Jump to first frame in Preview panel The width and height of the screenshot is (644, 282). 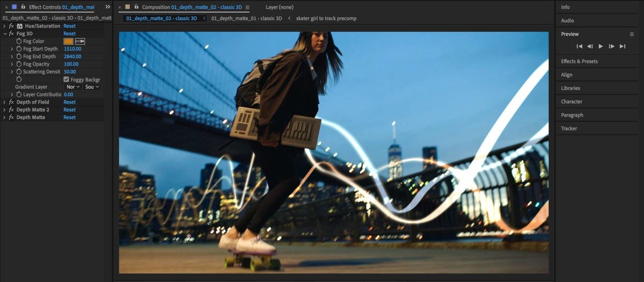pyautogui.click(x=580, y=47)
